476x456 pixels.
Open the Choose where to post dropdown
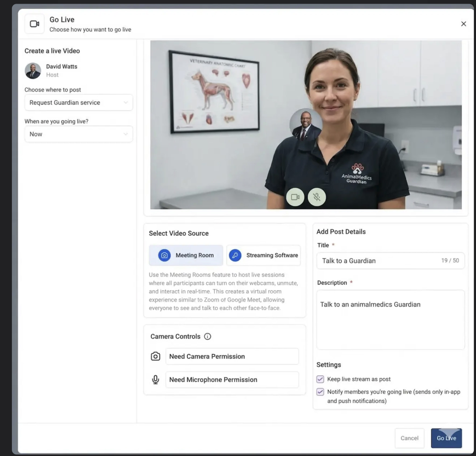79,102
